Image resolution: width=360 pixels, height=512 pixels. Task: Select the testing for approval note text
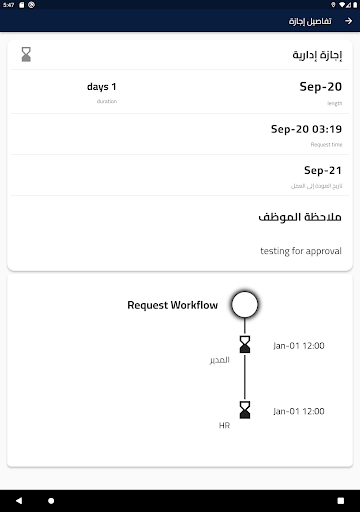(301, 251)
